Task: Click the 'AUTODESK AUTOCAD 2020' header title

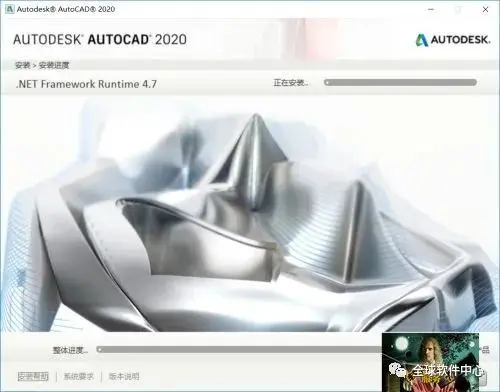Action: [100, 40]
